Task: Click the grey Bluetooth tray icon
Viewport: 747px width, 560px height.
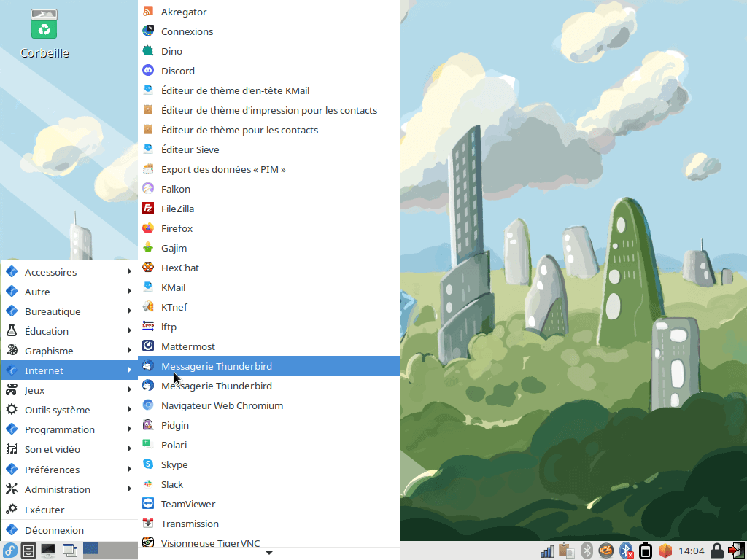Action: [587, 551]
